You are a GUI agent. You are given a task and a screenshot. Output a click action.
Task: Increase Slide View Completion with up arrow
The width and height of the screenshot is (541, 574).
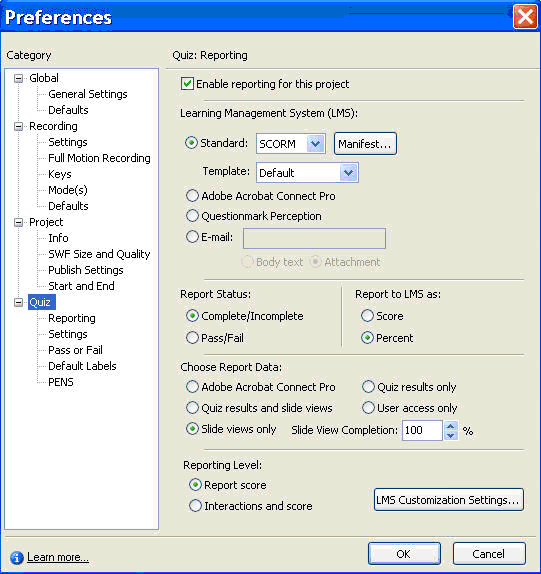tap(451, 426)
